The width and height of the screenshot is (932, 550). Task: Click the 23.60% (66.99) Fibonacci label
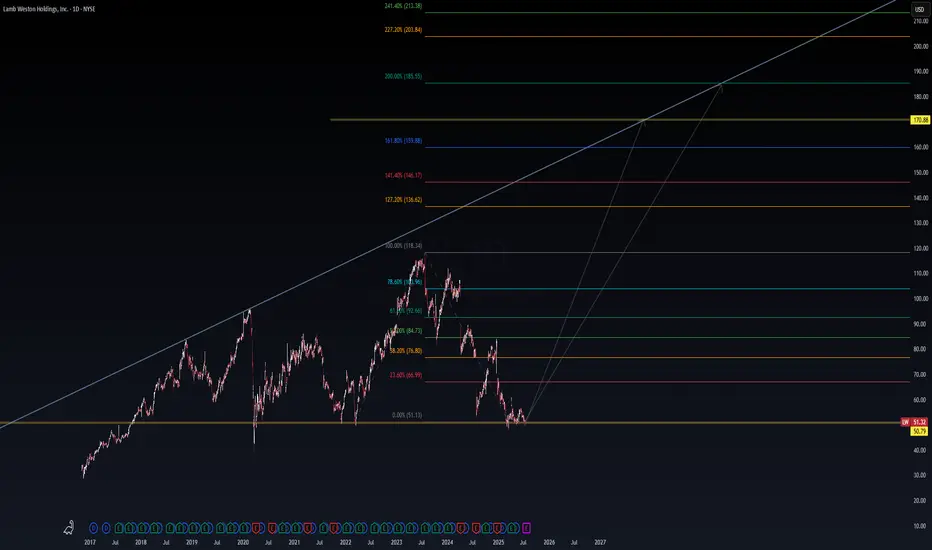point(406,375)
